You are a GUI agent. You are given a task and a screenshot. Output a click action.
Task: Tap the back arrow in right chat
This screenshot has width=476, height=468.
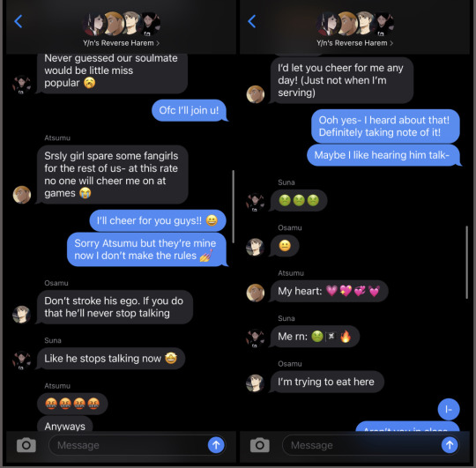251,21
